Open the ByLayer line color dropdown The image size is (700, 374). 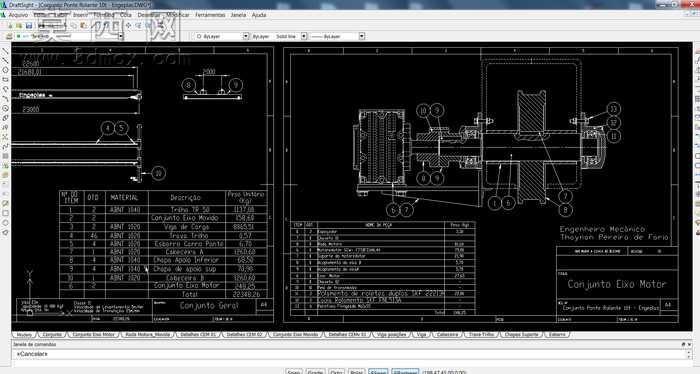point(246,36)
